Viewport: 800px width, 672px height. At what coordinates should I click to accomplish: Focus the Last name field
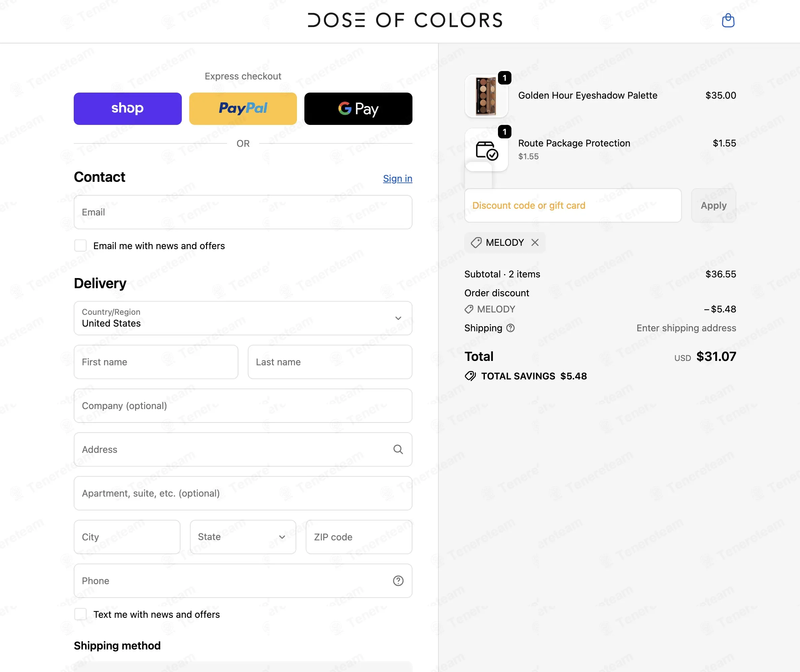[330, 362]
